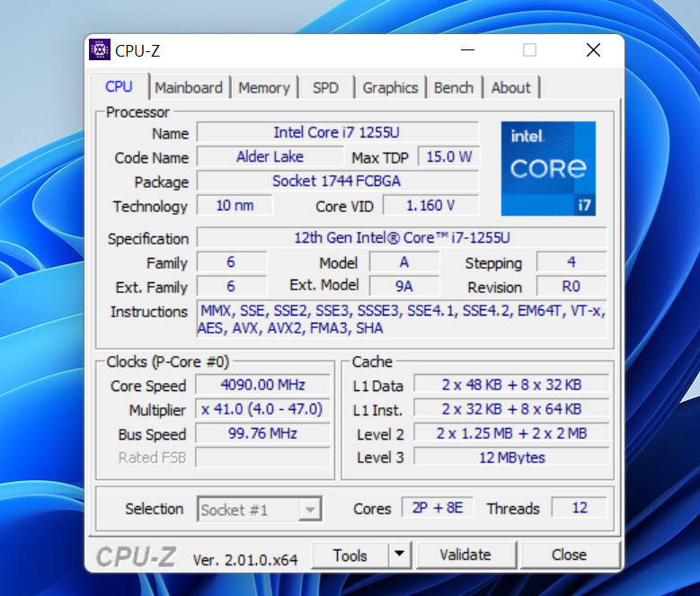Click the 15.0 W Max TDP value
Screen dimensions: 700x596
coord(448,156)
